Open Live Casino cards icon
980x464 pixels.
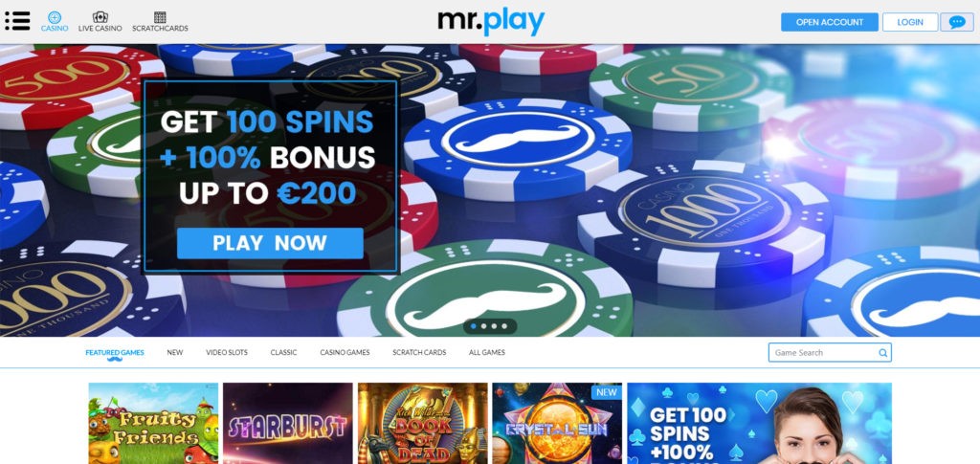[100, 17]
